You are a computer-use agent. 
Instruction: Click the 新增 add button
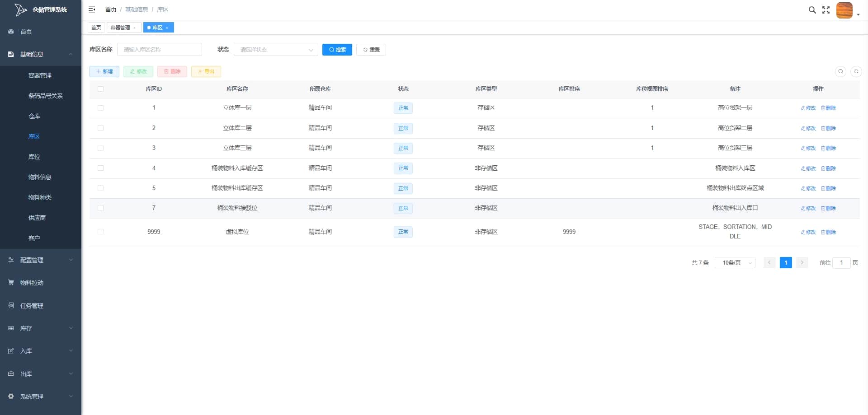[x=104, y=71]
